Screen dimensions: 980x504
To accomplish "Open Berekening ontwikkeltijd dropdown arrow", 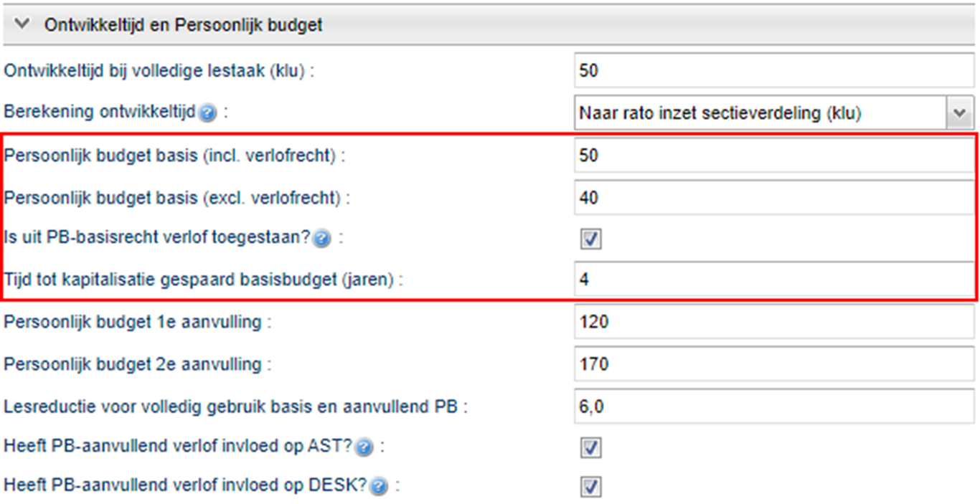I will [959, 113].
